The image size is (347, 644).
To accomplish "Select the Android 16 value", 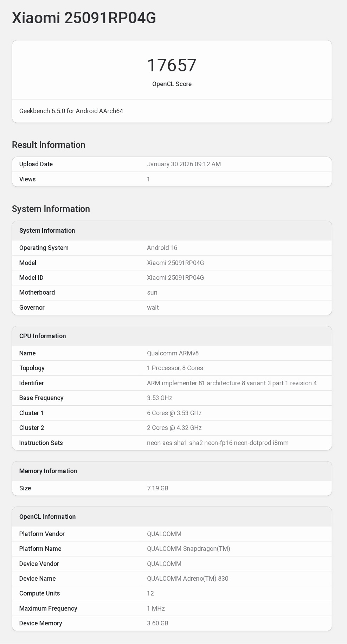I will (x=162, y=248).
